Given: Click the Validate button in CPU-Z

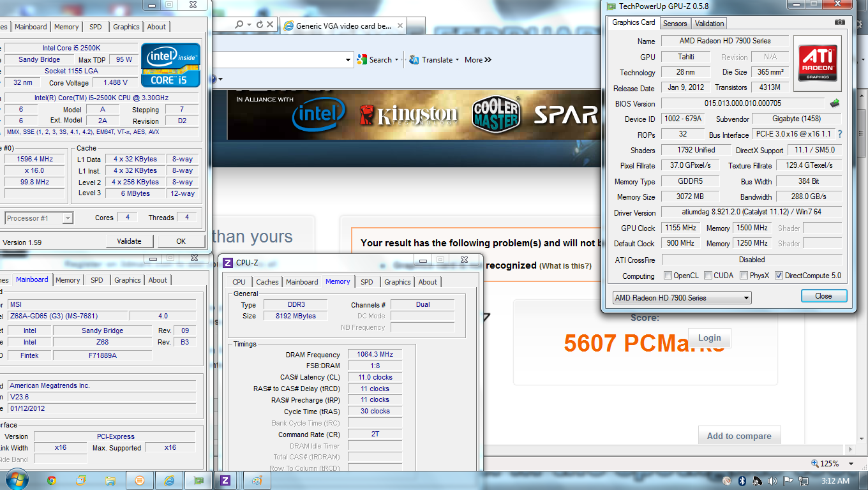Looking at the screenshot, I should [129, 241].
